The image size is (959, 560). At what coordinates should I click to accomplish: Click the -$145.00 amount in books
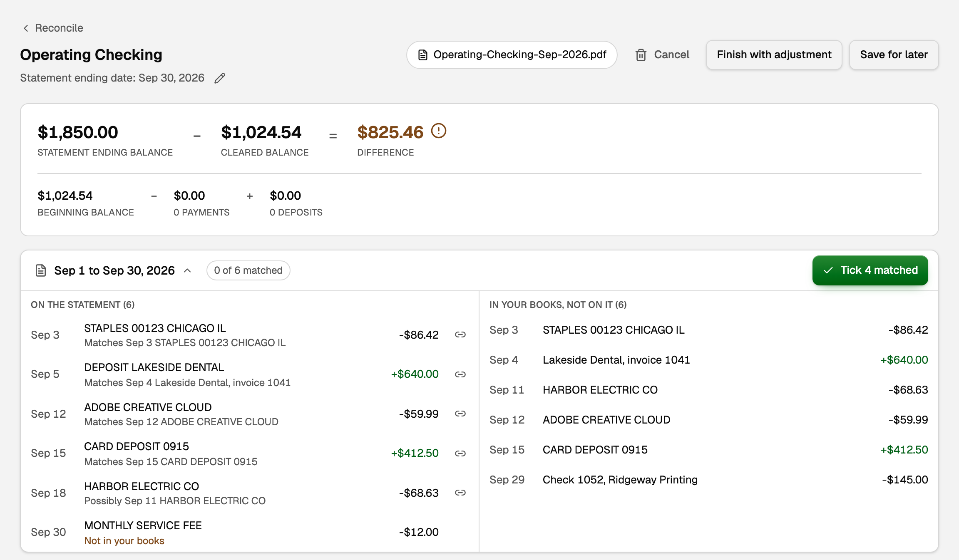click(905, 480)
